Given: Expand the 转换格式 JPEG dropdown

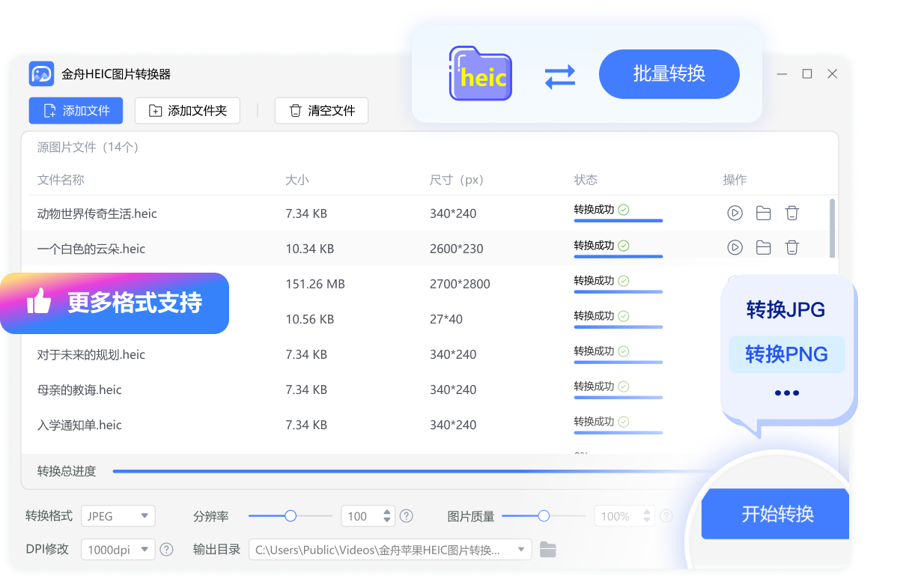Looking at the screenshot, I should click(118, 516).
